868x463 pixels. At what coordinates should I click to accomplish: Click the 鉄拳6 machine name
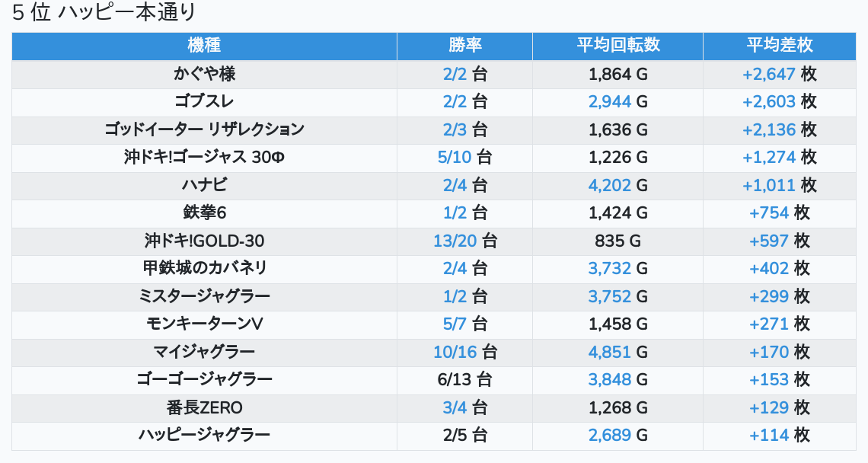tap(204, 212)
